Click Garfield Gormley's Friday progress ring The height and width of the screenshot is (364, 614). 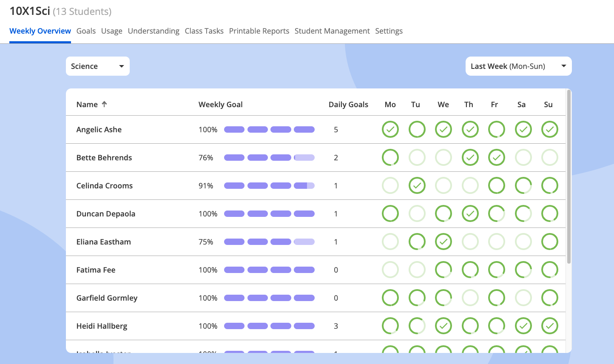pos(497,298)
